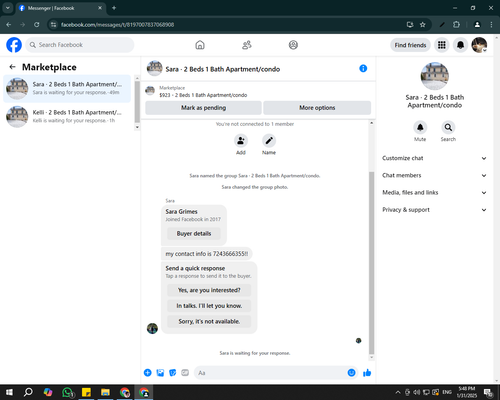This screenshot has height=400, width=500.
Task: Go back using the Marketplace arrow
Action: point(12,67)
